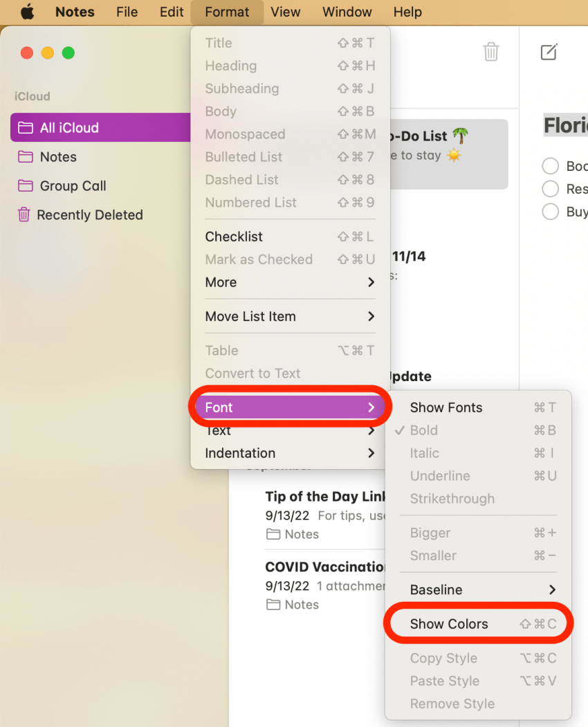Expand the More submenu in the Format menu
The image size is (588, 727).
coord(221,282)
